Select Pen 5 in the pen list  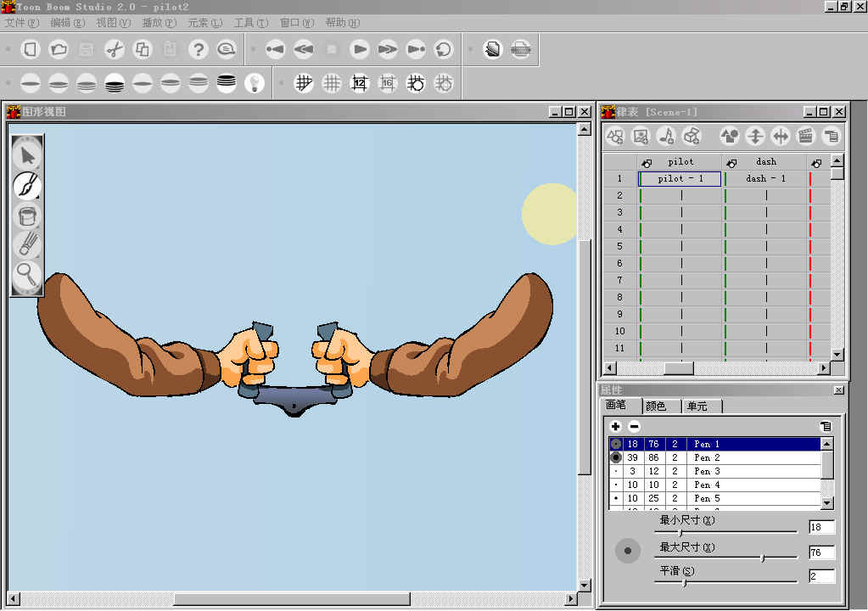point(714,498)
